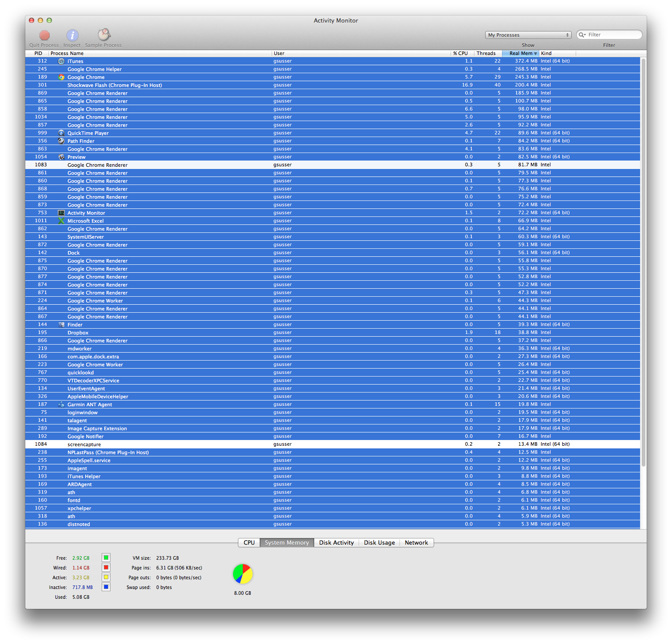The image size is (672, 644).
Task: Select the loginwindow process row
Action: [x=332, y=412]
